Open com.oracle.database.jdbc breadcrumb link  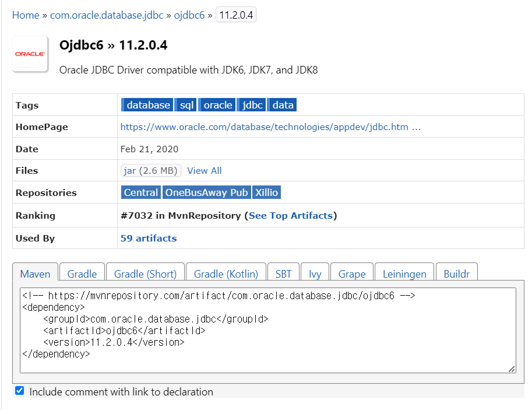[107, 15]
